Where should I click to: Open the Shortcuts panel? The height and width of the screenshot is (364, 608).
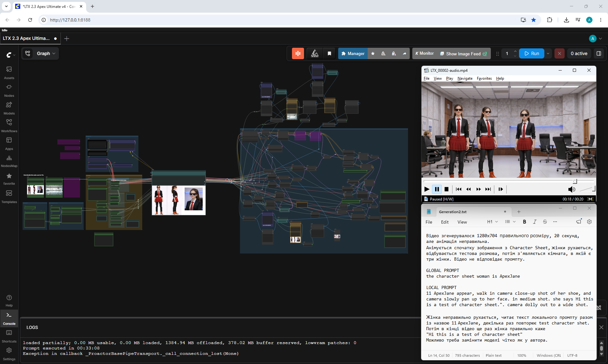pos(9,336)
